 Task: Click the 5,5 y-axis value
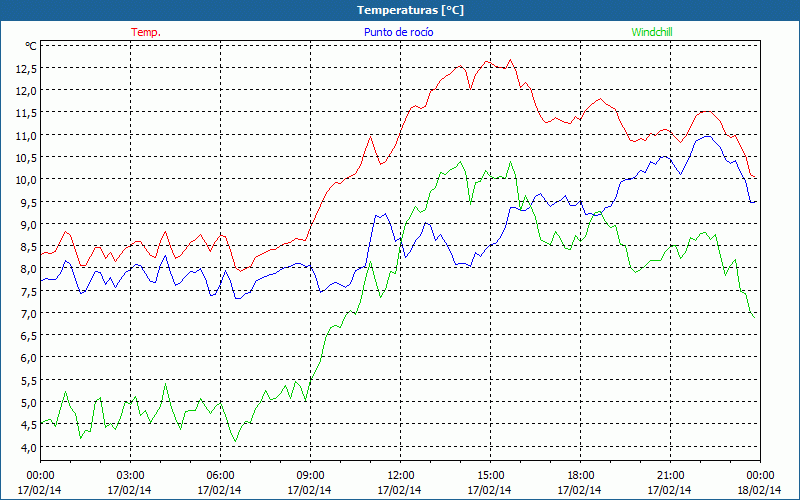click(29, 381)
